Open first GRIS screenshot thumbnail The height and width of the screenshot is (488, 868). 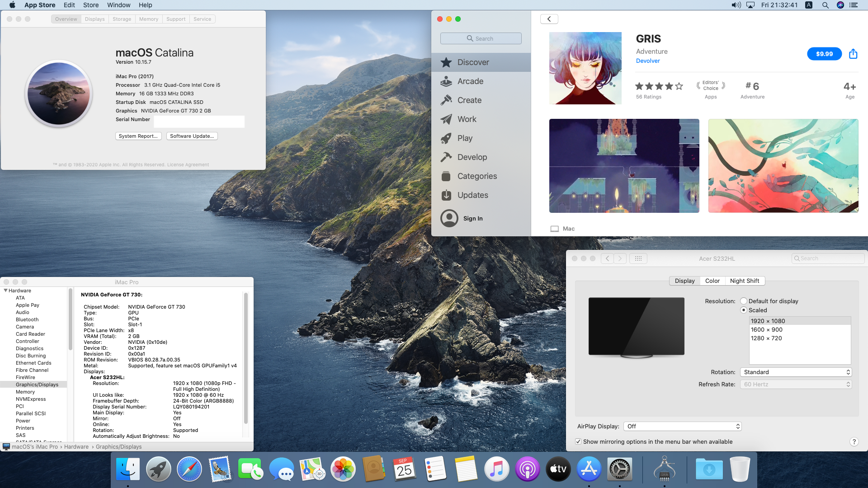(x=624, y=166)
